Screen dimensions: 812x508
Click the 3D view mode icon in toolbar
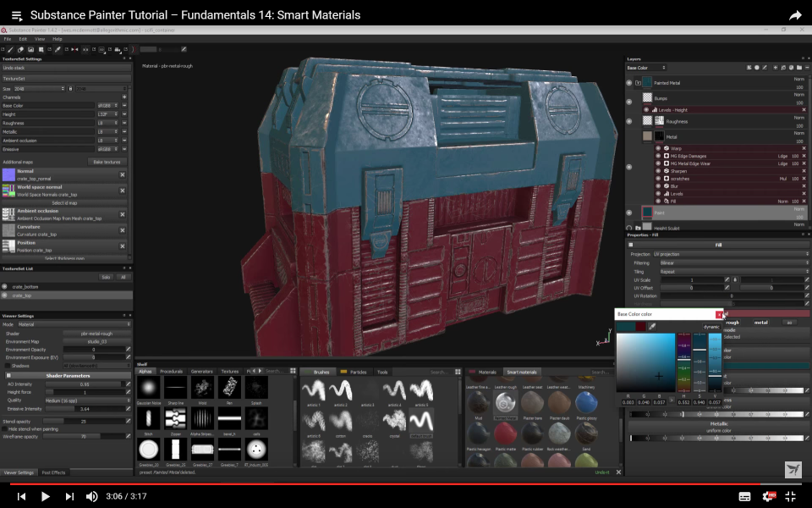(x=101, y=49)
